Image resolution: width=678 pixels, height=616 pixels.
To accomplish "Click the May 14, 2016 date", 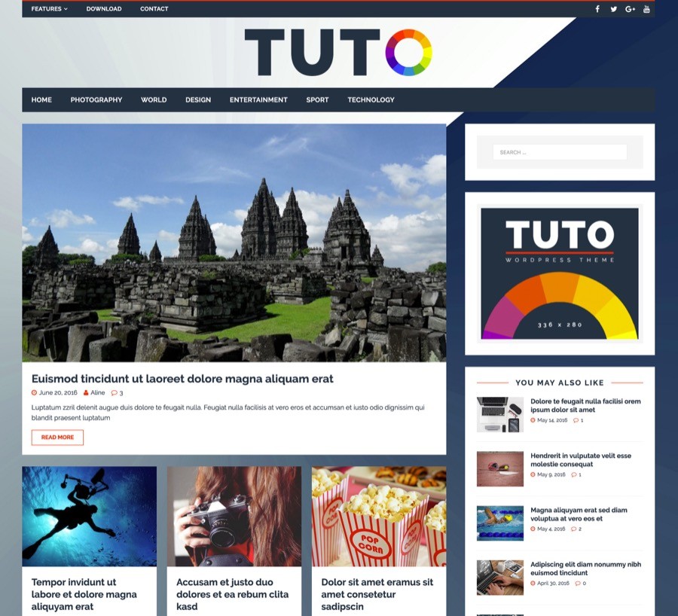I will (x=552, y=420).
